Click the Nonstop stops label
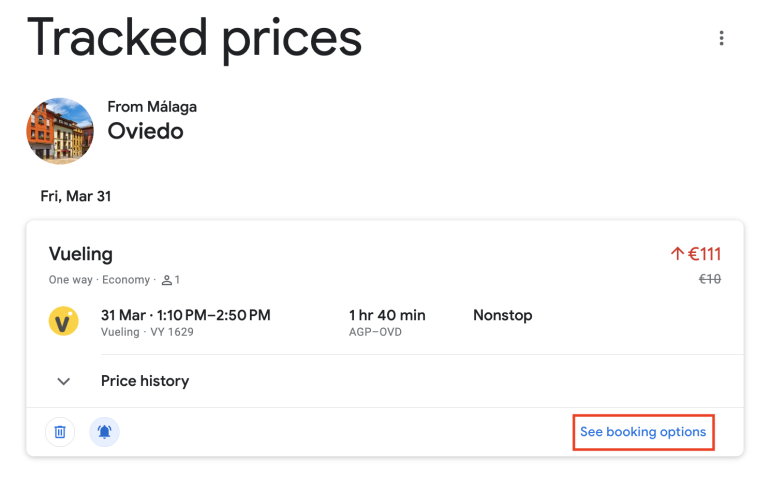The width and height of the screenshot is (770, 477). [502, 315]
